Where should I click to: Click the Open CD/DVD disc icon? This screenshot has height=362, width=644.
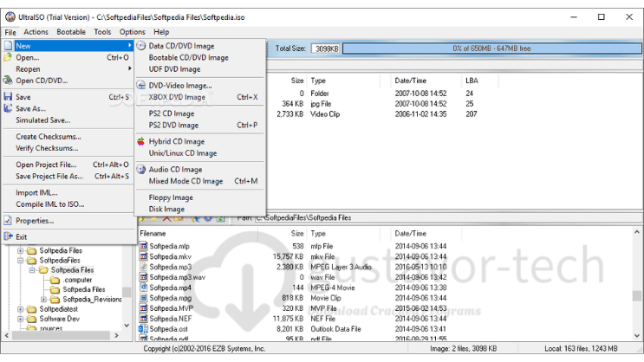coord(8,81)
